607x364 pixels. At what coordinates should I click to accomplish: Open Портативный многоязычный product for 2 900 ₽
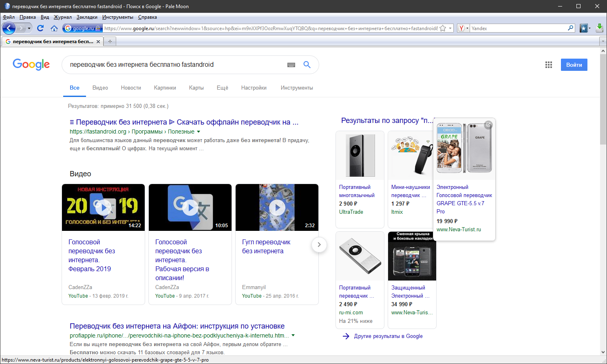[x=357, y=191]
